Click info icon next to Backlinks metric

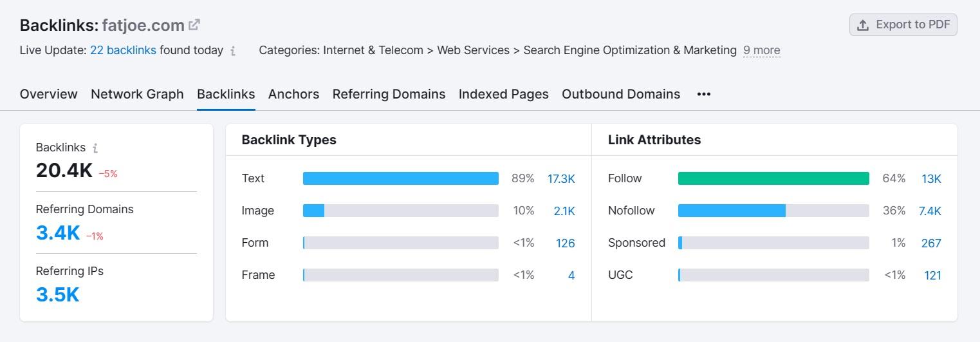[x=95, y=148]
